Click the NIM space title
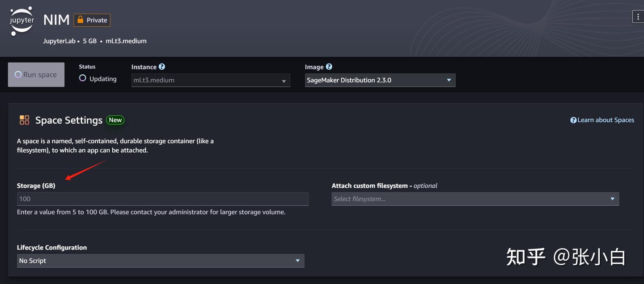This screenshot has width=644, height=284. 56,20
